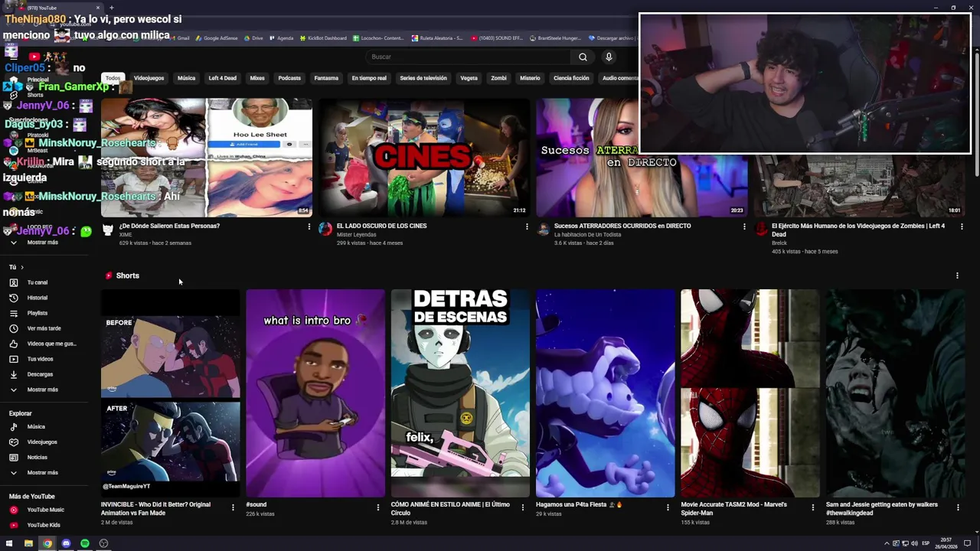Select the Misterio filter chip
The image size is (980, 551).
click(530, 78)
